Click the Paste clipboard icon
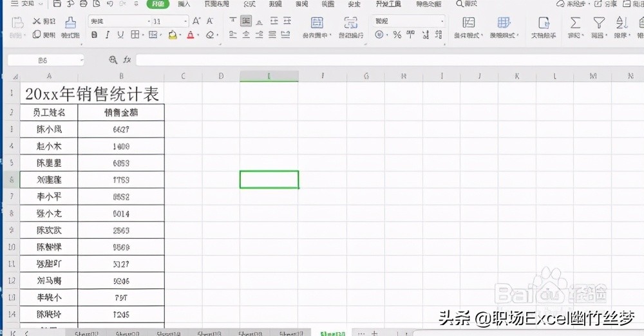 coord(17,23)
